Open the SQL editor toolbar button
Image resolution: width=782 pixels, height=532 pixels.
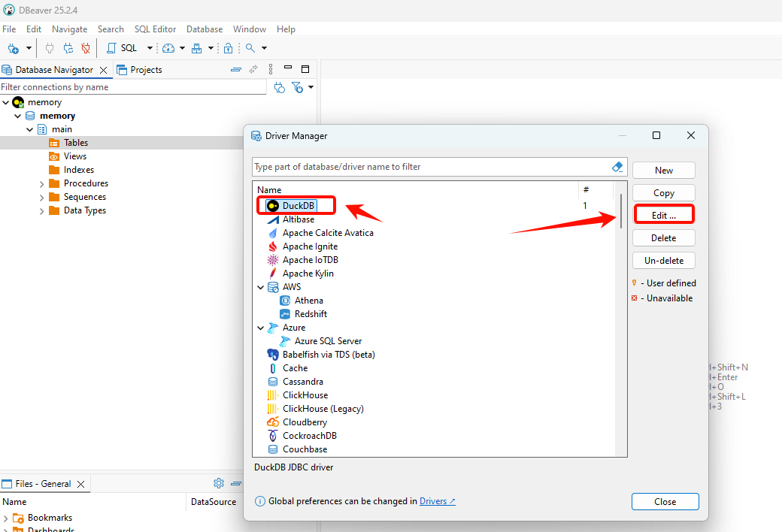(123, 48)
